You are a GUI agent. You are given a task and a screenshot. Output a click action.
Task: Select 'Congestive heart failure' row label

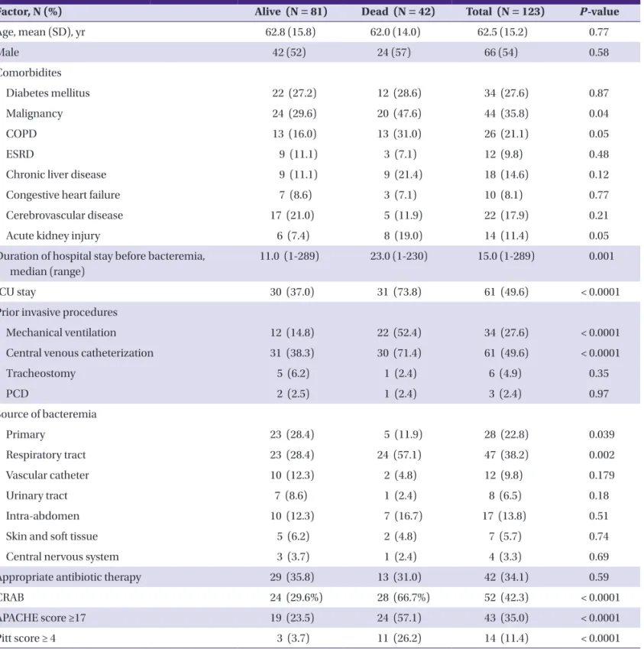click(x=63, y=195)
